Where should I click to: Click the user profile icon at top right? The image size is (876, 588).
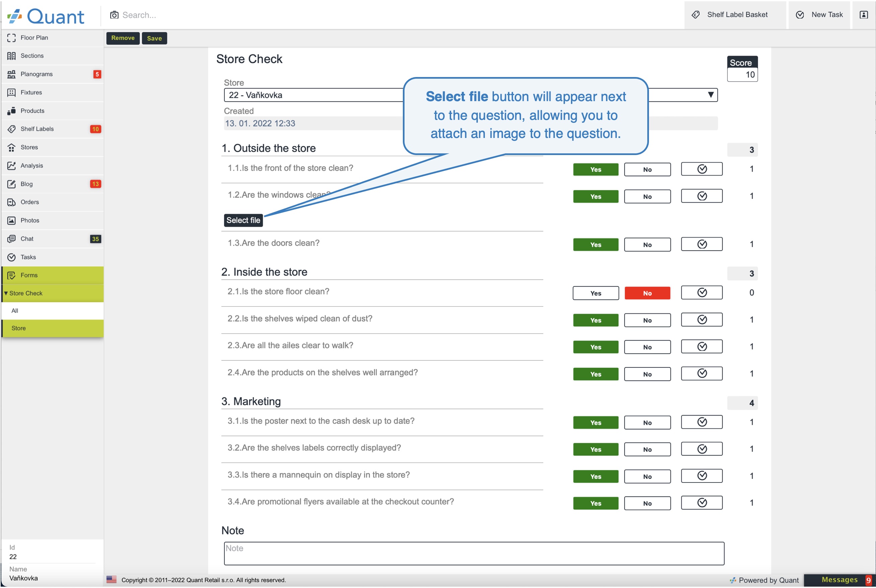coord(864,15)
